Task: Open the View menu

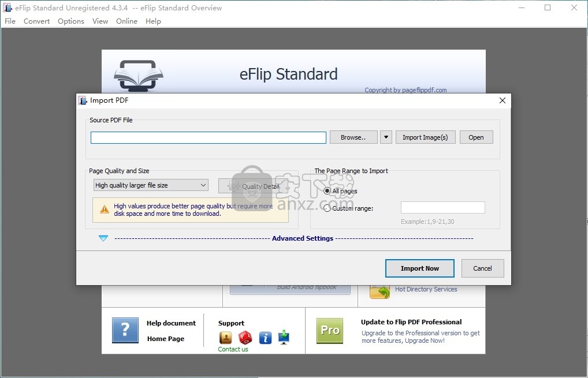Action: pyautogui.click(x=100, y=21)
